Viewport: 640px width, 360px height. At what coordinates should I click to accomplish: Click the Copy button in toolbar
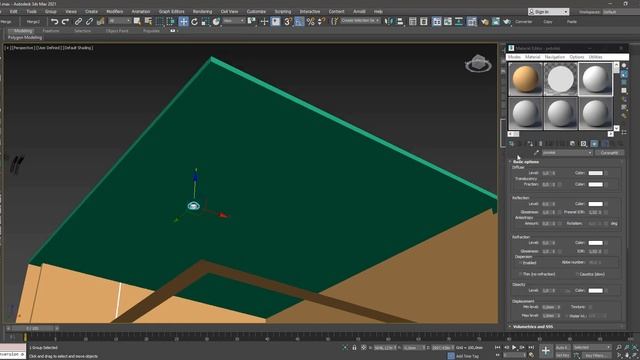point(547,22)
